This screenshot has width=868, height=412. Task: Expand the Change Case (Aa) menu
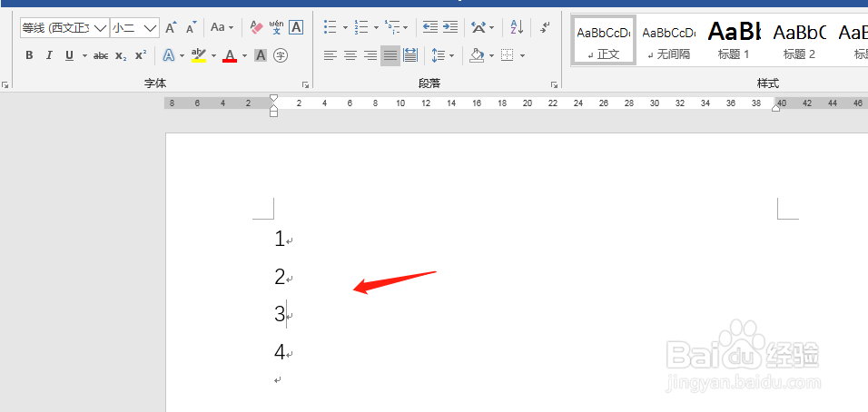click(222, 27)
